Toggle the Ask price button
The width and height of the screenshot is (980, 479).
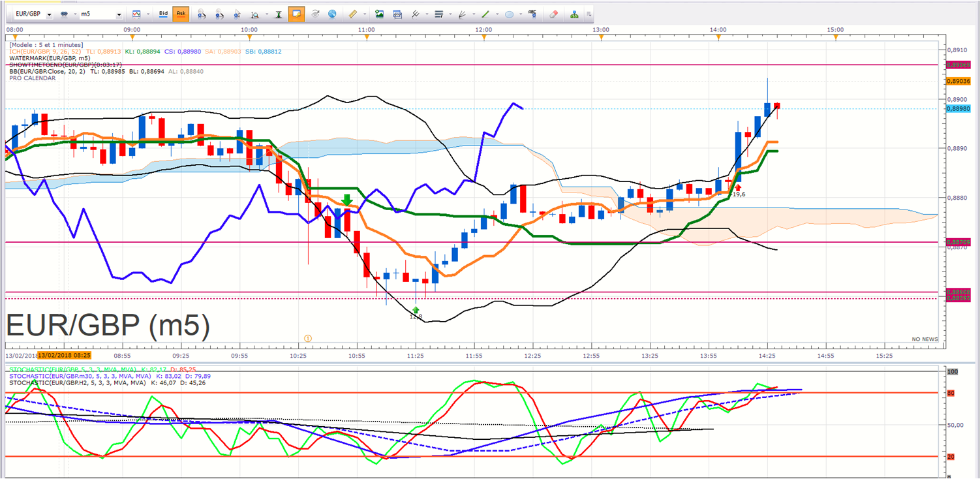[181, 14]
